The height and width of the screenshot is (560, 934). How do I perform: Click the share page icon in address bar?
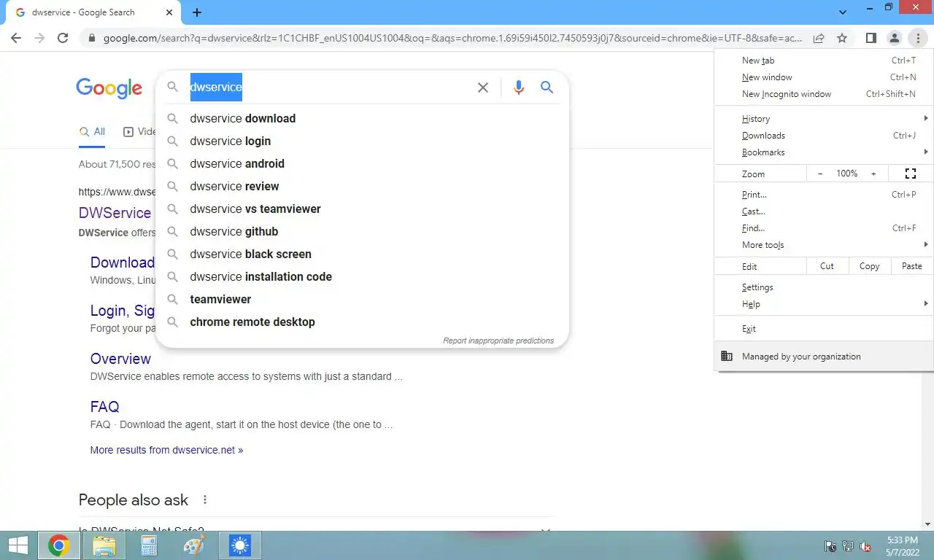tap(819, 38)
